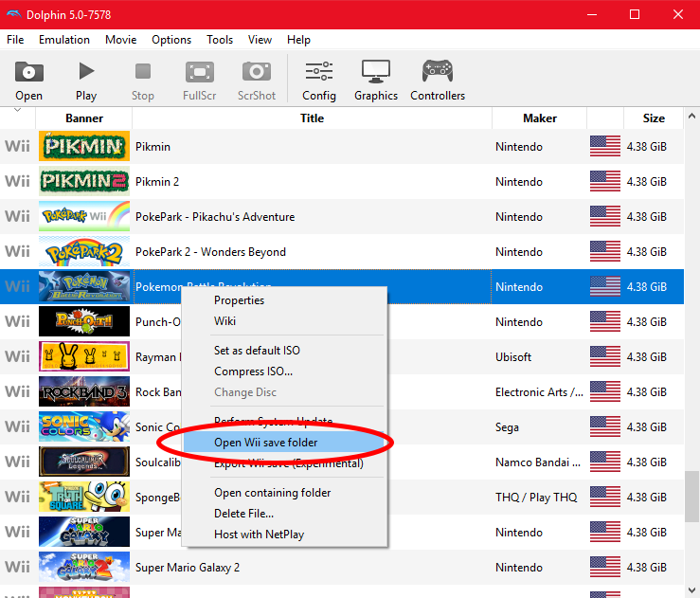Click Host with NetPlay option
Viewport: 700px width, 598px height.
click(x=259, y=535)
